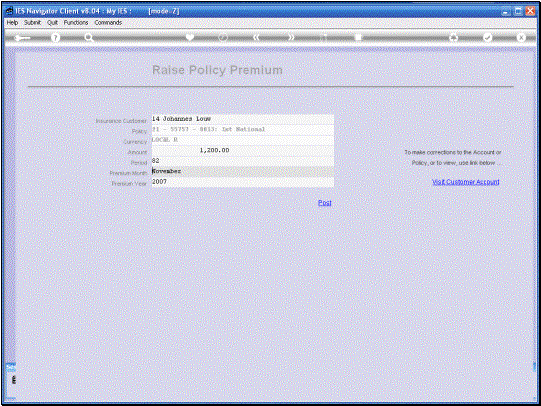Click the checkmark icon in toolbar
This screenshot has width=541, height=406.
tap(487, 37)
